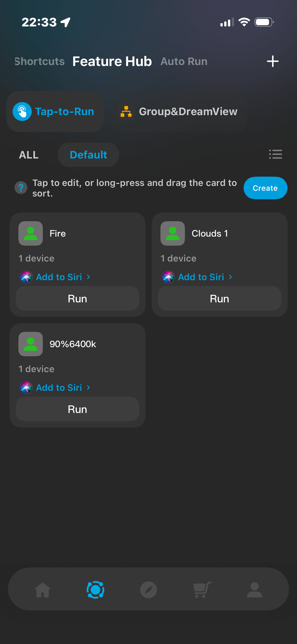This screenshot has width=297, height=644.
Task: Tap the Fire card avatar icon
Action: pos(30,233)
